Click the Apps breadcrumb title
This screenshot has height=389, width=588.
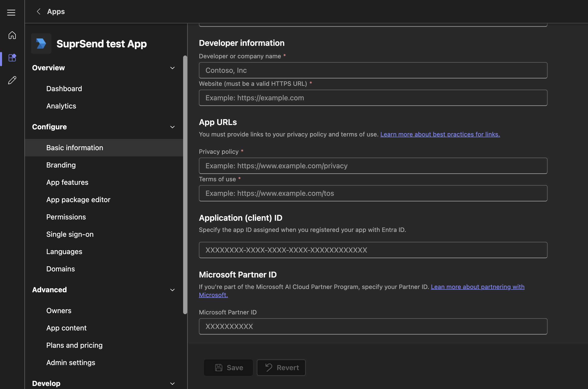click(56, 11)
